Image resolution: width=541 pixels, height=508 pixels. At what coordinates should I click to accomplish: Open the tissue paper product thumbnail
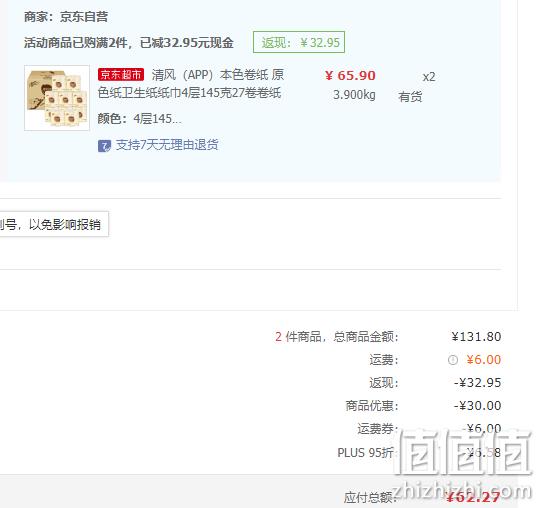57,98
